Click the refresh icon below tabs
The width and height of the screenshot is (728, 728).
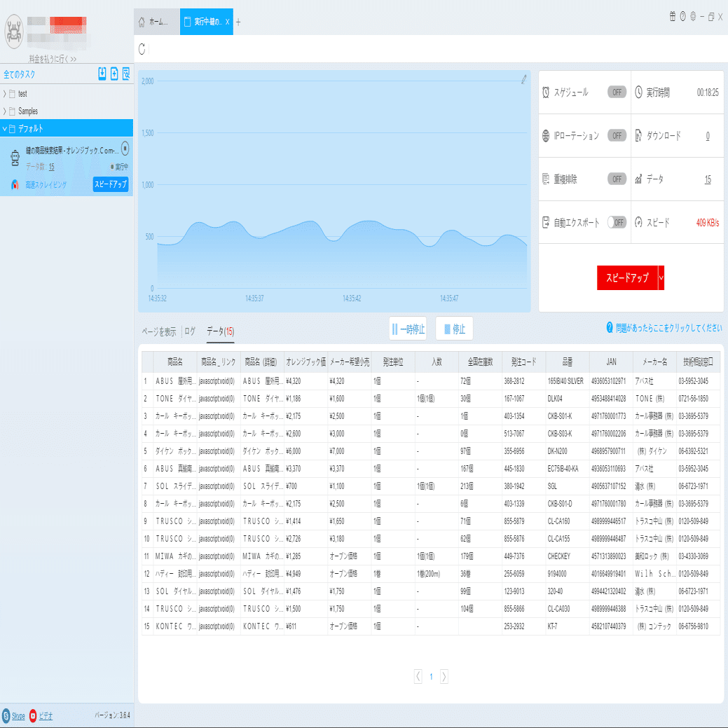coord(142,49)
